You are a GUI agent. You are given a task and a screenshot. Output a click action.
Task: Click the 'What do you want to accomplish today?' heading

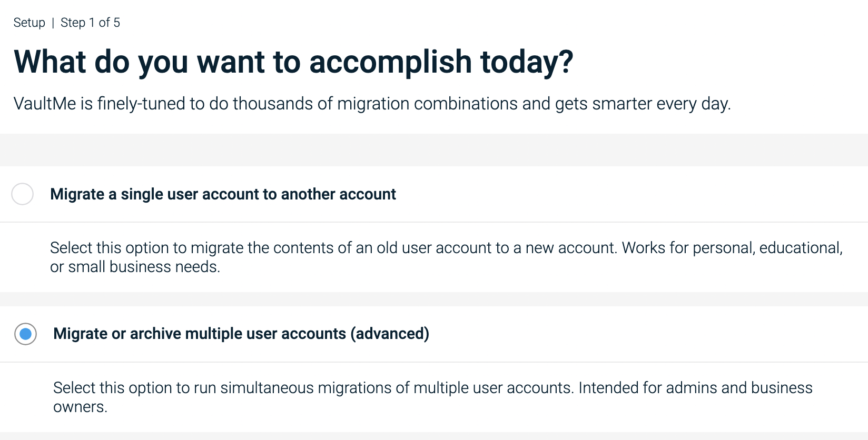293,62
